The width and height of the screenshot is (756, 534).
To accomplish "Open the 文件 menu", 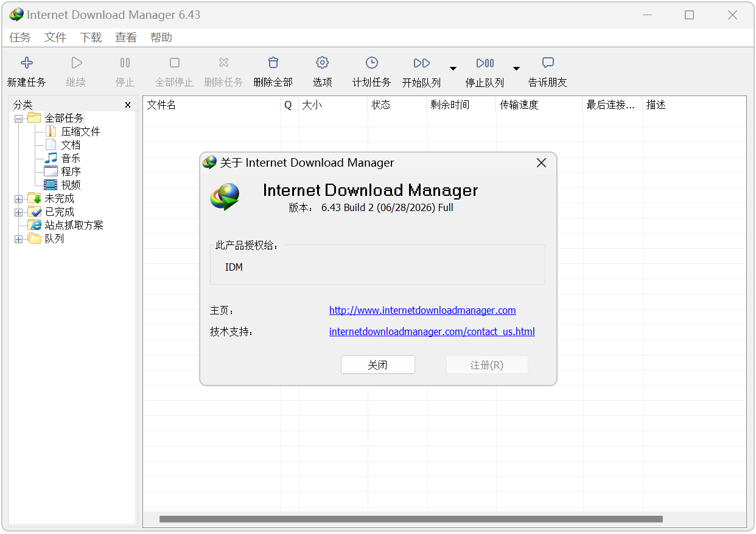I will pos(55,38).
